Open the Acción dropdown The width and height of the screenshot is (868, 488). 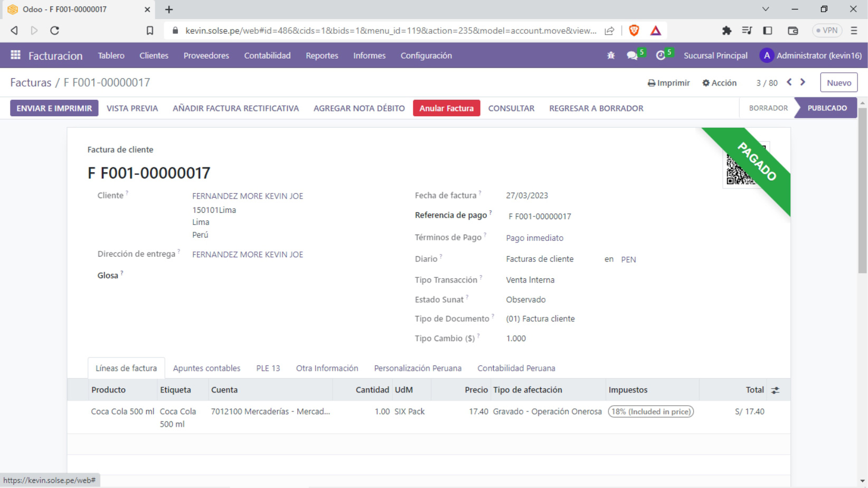719,83
